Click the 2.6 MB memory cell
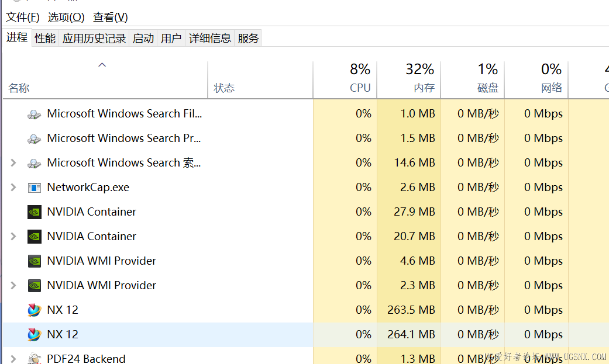The image size is (609, 364). pos(408,188)
